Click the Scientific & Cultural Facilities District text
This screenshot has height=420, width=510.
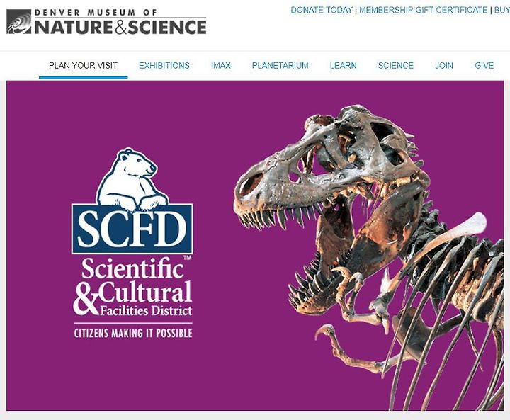(x=132, y=287)
